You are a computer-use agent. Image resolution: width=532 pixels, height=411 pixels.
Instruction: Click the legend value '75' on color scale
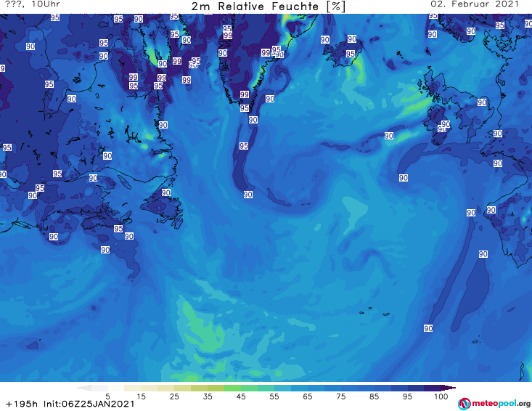pyautogui.click(x=340, y=396)
